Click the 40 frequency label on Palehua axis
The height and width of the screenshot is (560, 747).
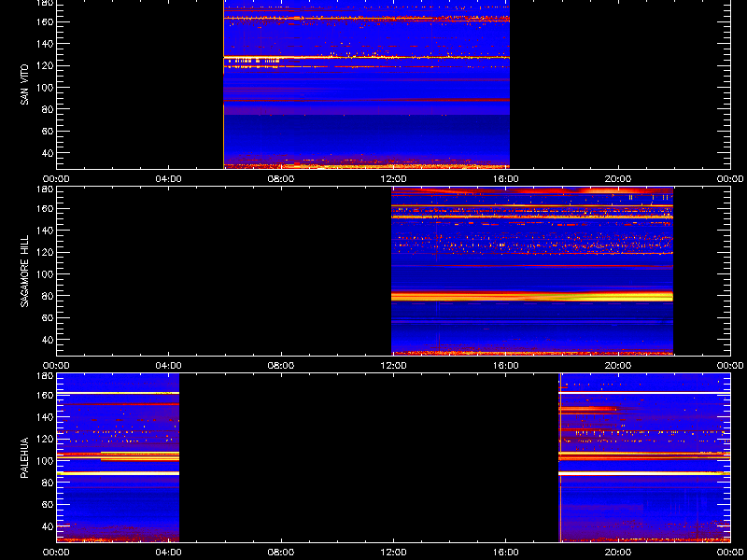pos(48,526)
